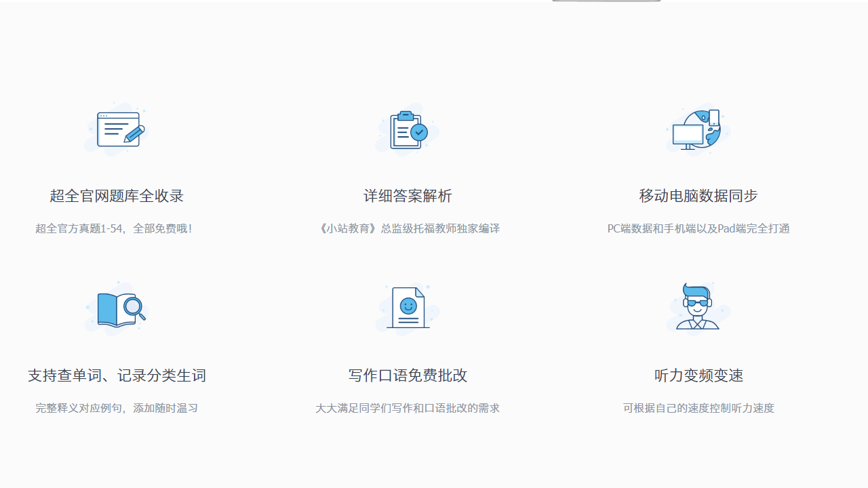868x488 pixels.
Task: Open the 详细答案解析 feature
Action: (407, 196)
